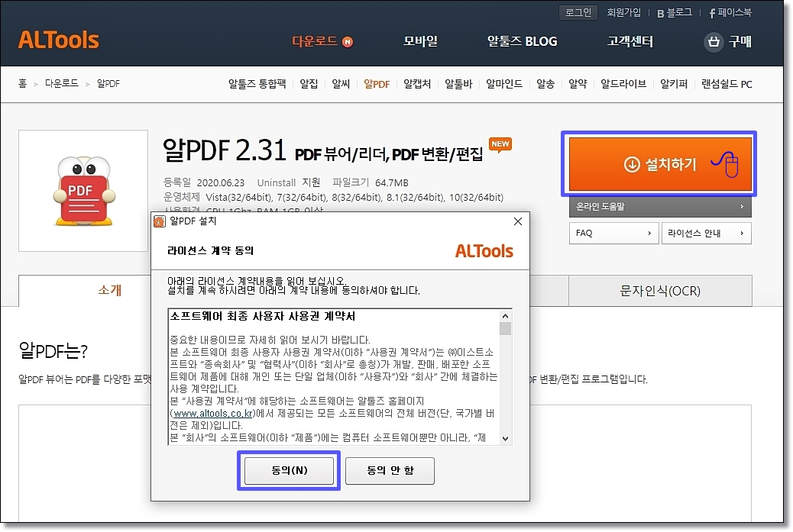Click 알PDF in the breadcrumb
This screenshot has height=532, width=793.
(108, 83)
